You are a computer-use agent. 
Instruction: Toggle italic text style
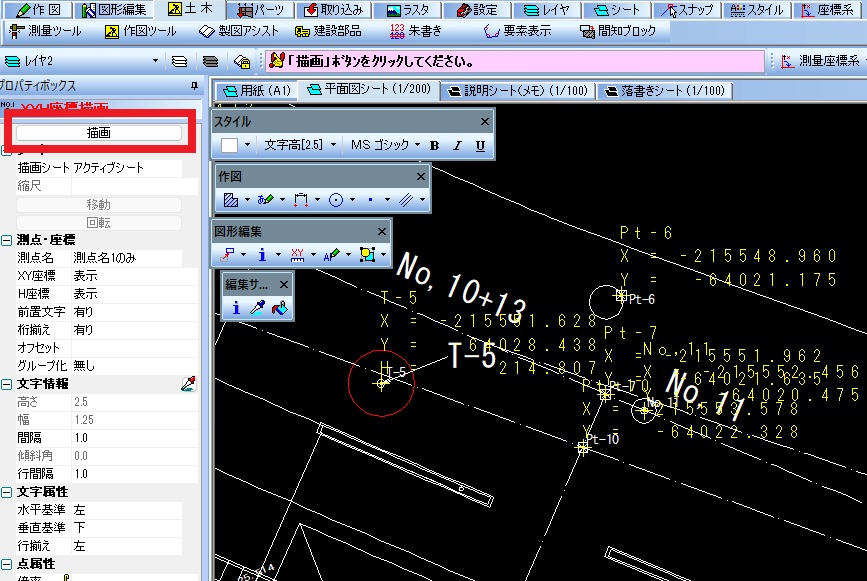click(x=457, y=146)
